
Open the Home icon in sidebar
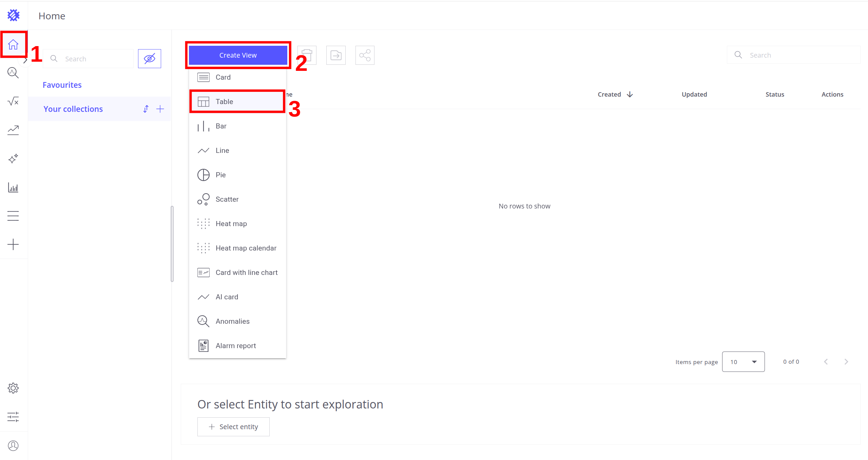click(x=13, y=44)
